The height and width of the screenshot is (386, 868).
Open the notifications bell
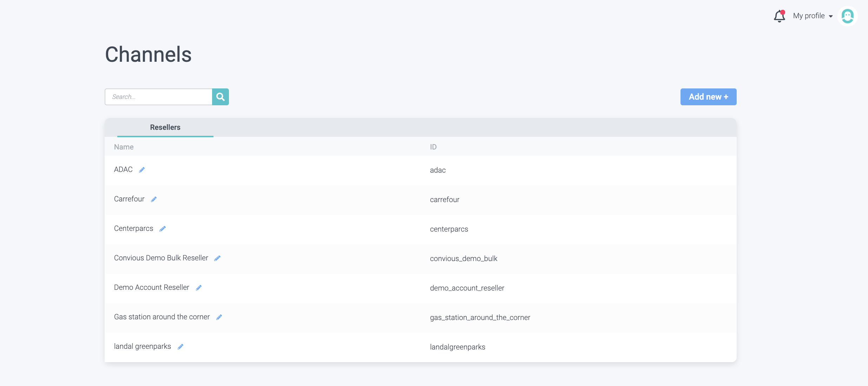click(x=779, y=16)
